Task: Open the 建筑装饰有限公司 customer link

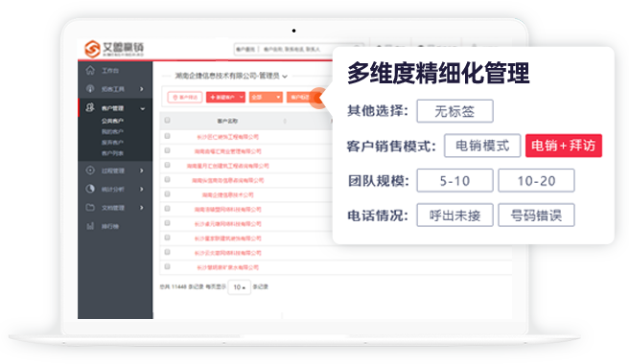Action: pos(227,239)
